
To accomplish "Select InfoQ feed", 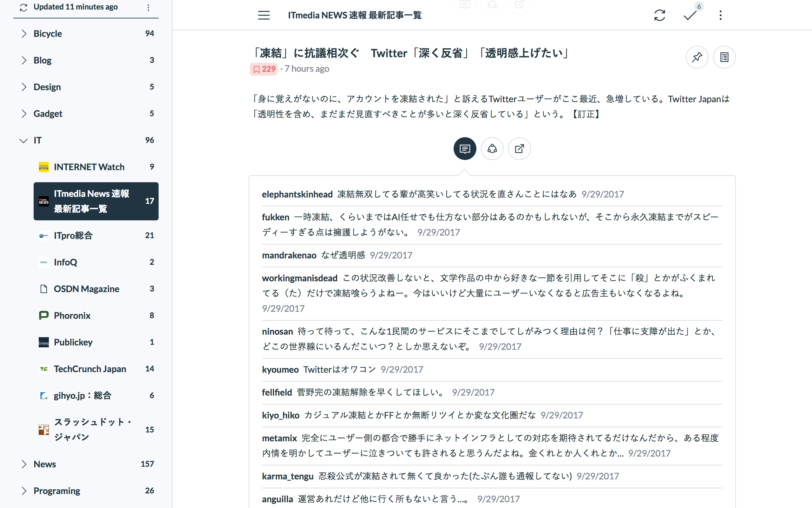I will (x=96, y=262).
